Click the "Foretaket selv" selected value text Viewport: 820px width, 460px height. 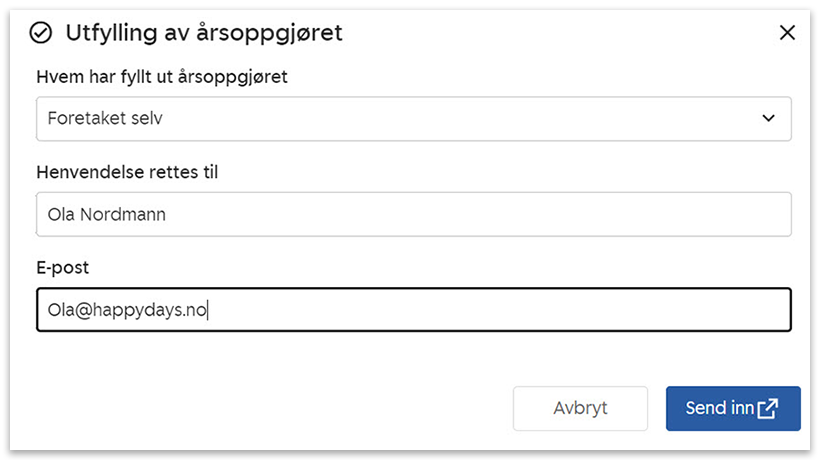click(x=105, y=118)
